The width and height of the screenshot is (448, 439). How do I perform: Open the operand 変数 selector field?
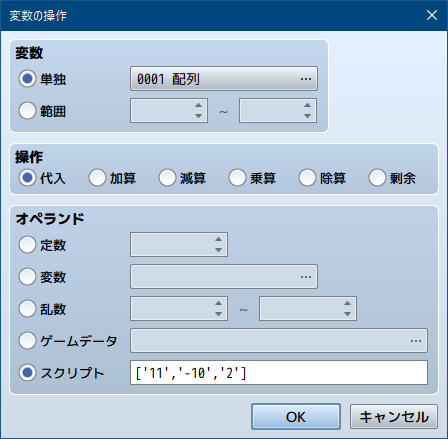pos(224,277)
